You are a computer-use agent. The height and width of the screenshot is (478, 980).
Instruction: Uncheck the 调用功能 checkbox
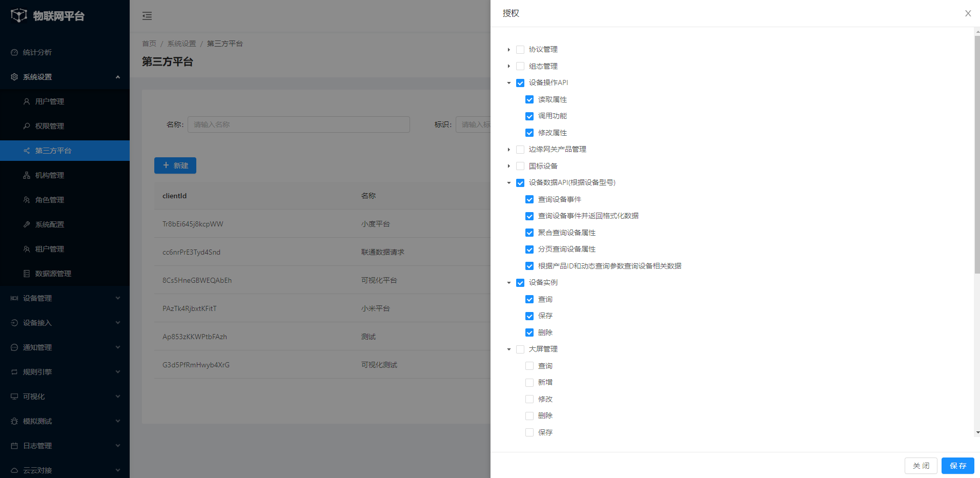click(x=529, y=116)
